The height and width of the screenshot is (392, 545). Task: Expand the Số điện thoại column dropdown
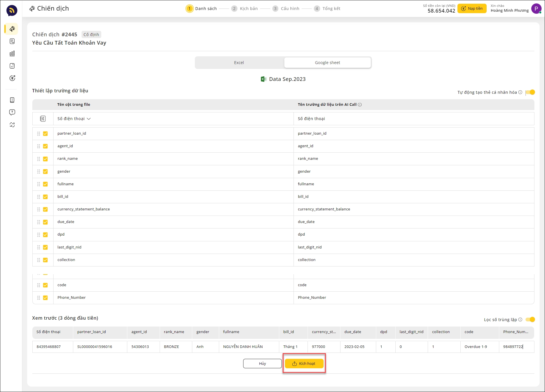click(89, 119)
